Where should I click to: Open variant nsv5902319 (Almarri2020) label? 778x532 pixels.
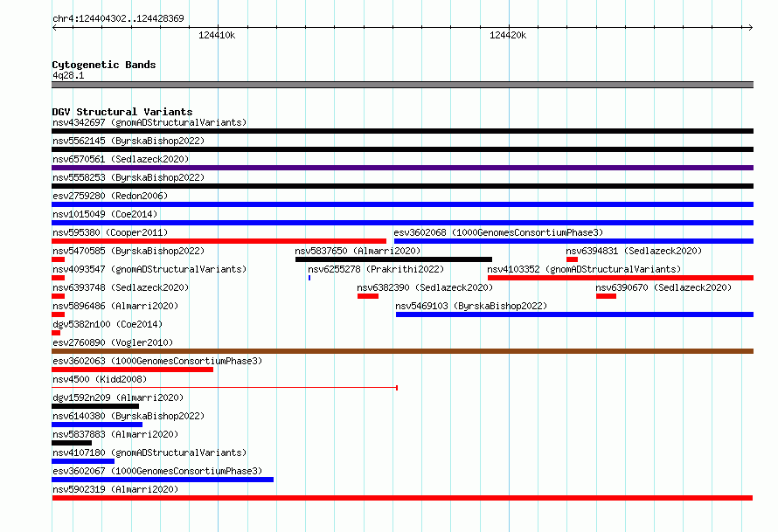point(115,489)
